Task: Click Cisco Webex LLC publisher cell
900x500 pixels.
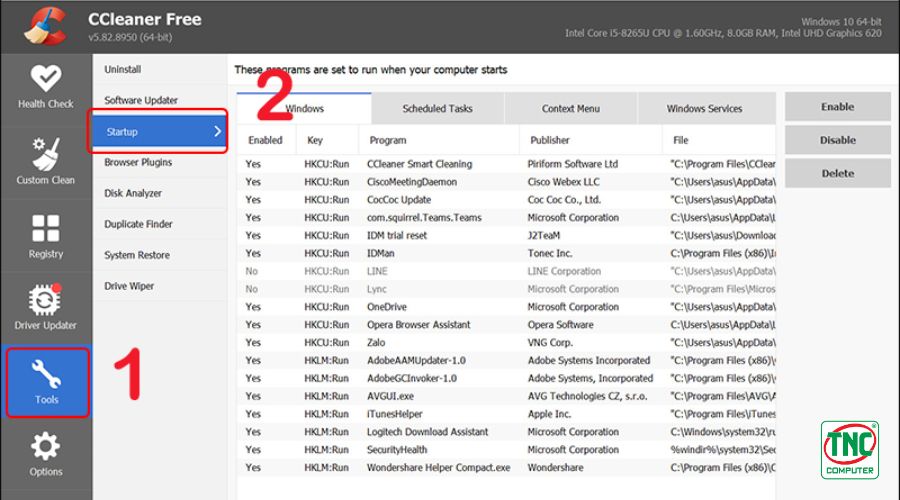Action: [564, 182]
